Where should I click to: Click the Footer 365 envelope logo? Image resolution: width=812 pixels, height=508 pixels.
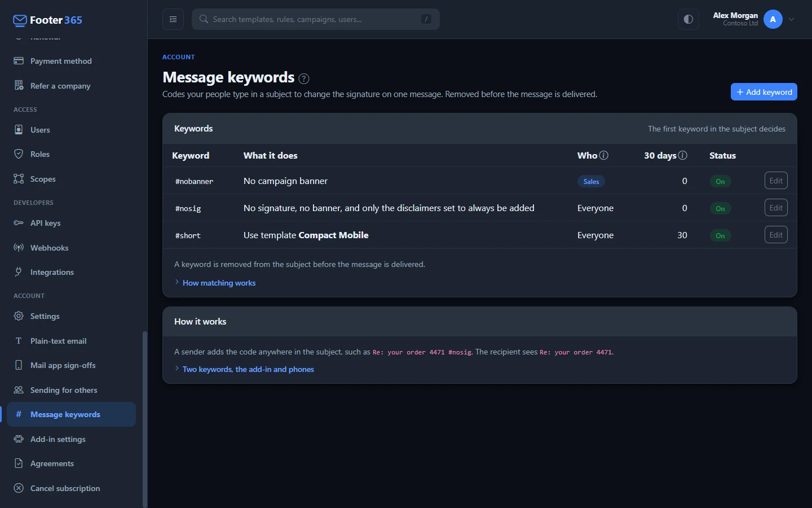pos(20,20)
